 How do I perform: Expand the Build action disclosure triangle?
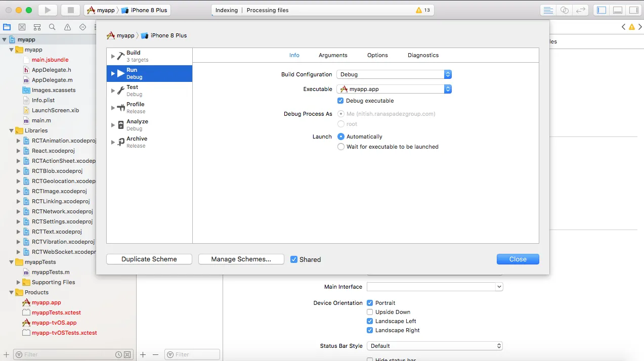point(113,56)
